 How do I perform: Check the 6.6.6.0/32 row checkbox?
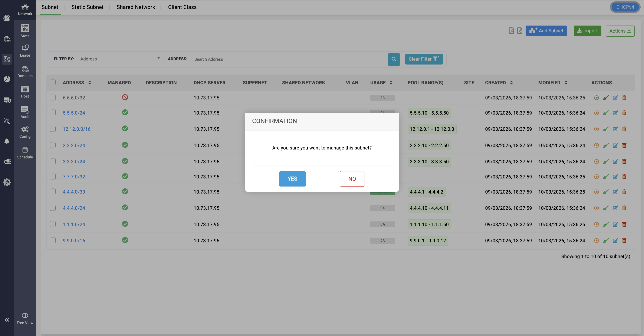53,98
